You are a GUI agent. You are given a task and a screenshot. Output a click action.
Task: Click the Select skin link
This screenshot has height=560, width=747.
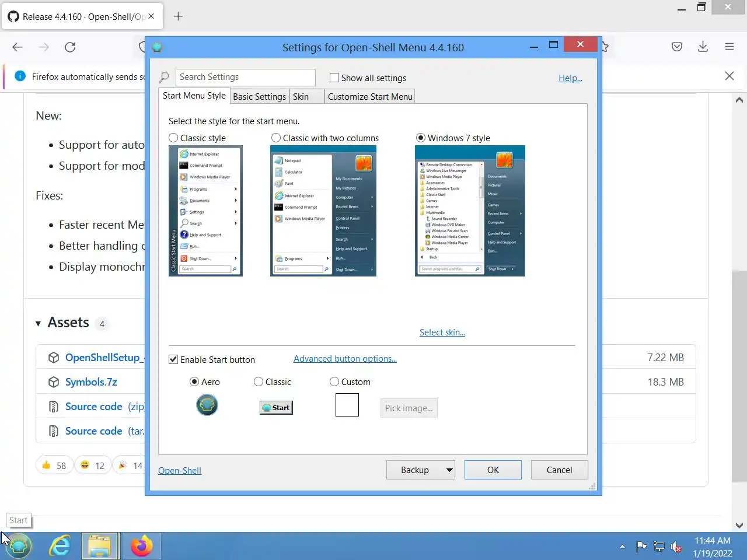(x=442, y=332)
